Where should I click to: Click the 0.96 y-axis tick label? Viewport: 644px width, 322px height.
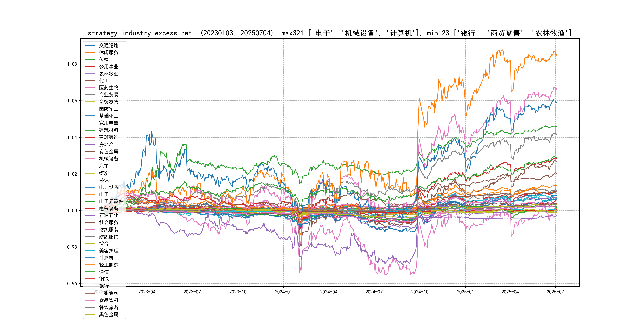point(72,283)
